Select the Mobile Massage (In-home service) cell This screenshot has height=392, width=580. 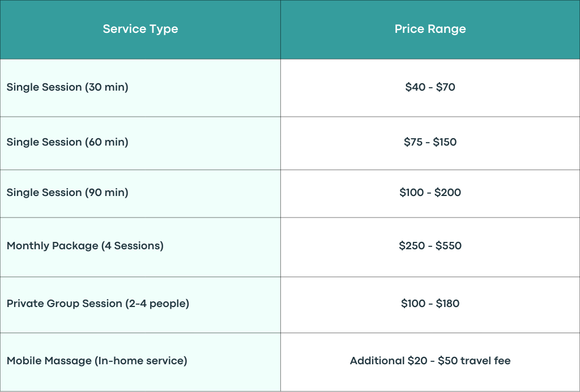(140, 362)
